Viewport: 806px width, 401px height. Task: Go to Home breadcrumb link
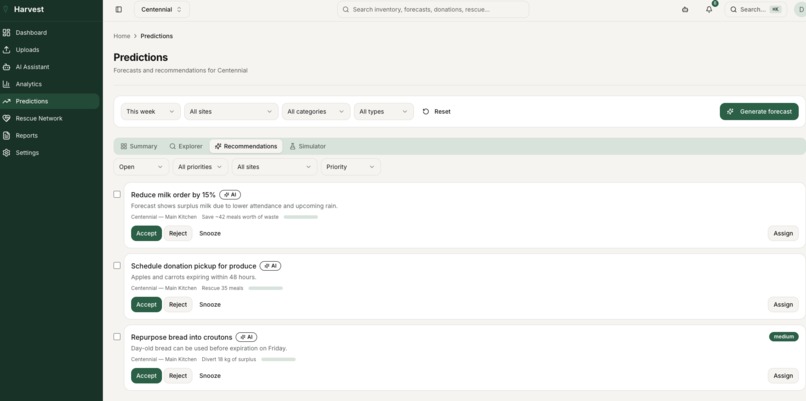pos(122,36)
